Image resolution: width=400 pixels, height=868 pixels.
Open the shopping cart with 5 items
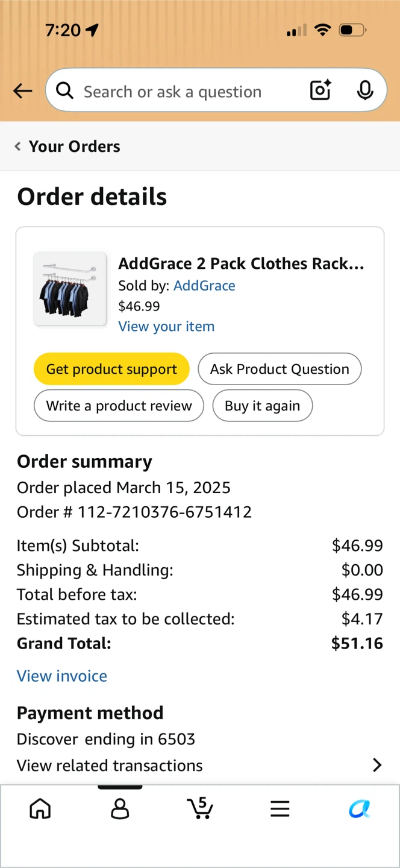pyautogui.click(x=199, y=808)
